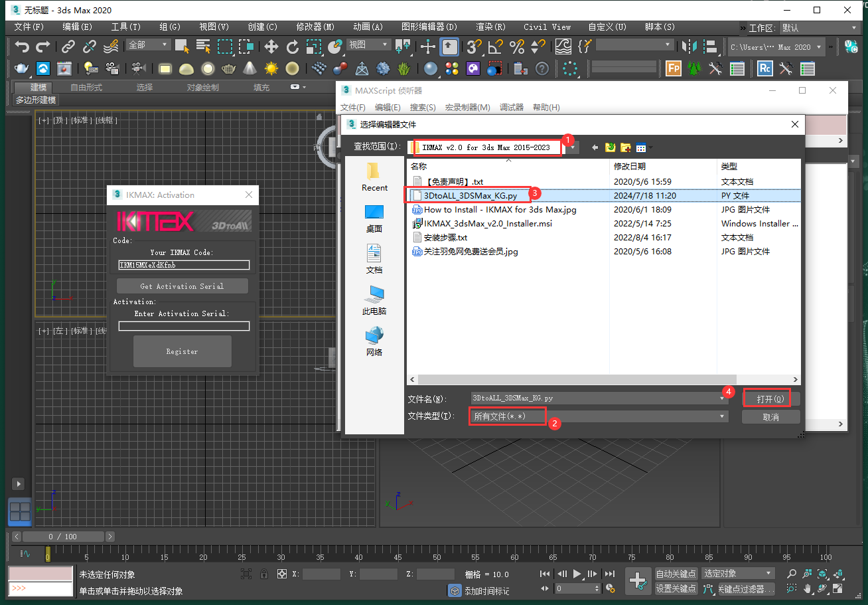Open the 修改器(M) menu
868x605 pixels.
(315, 27)
